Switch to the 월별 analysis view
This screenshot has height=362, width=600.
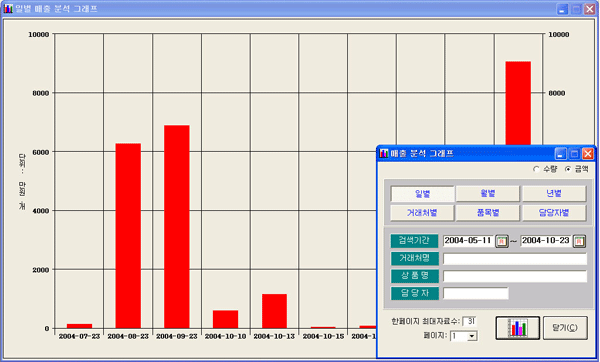tap(488, 194)
